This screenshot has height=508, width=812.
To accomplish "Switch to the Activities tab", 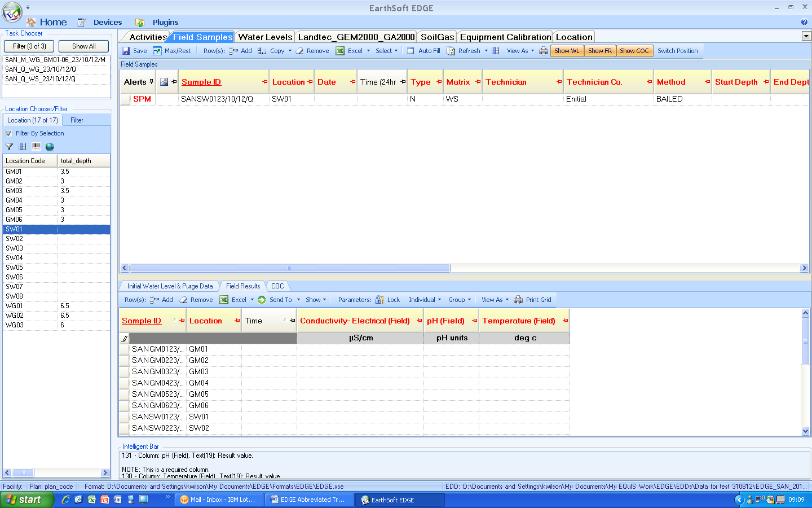I will coord(148,37).
